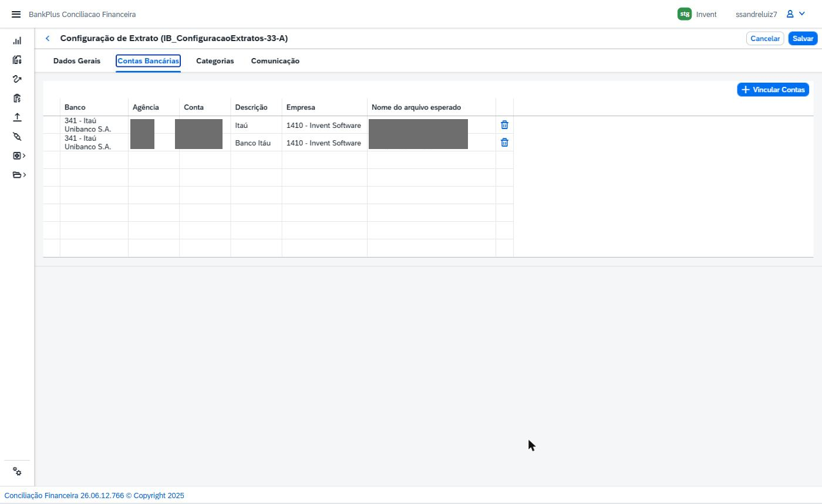Open the Comunicação tab
Viewport: 822px width, 504px height.
coord(275,61)
